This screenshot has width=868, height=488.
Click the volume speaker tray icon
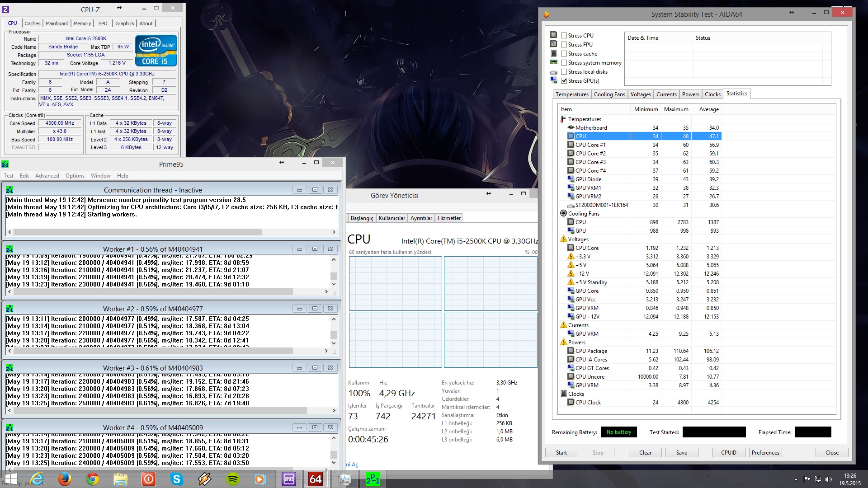tap(828, 479)
